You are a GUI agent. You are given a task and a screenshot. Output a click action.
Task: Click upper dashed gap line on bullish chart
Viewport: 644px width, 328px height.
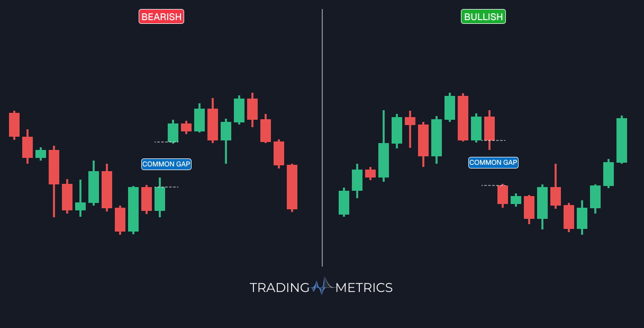tap(500, 140)
